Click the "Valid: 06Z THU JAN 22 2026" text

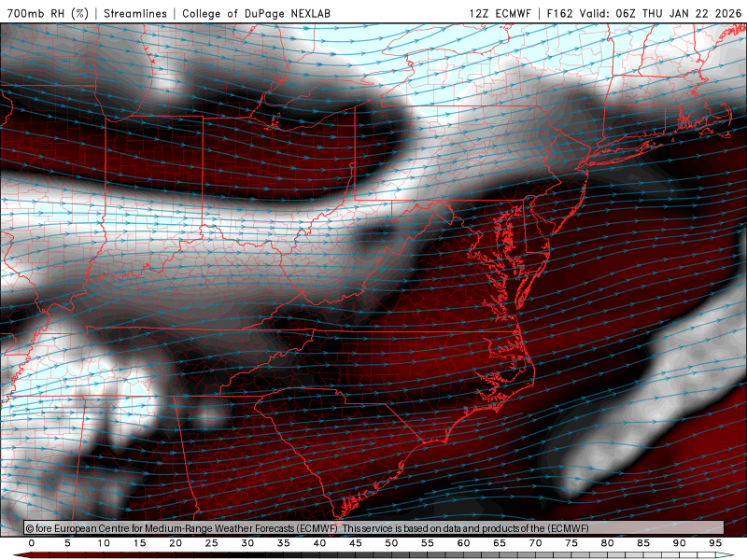point(661,13)
